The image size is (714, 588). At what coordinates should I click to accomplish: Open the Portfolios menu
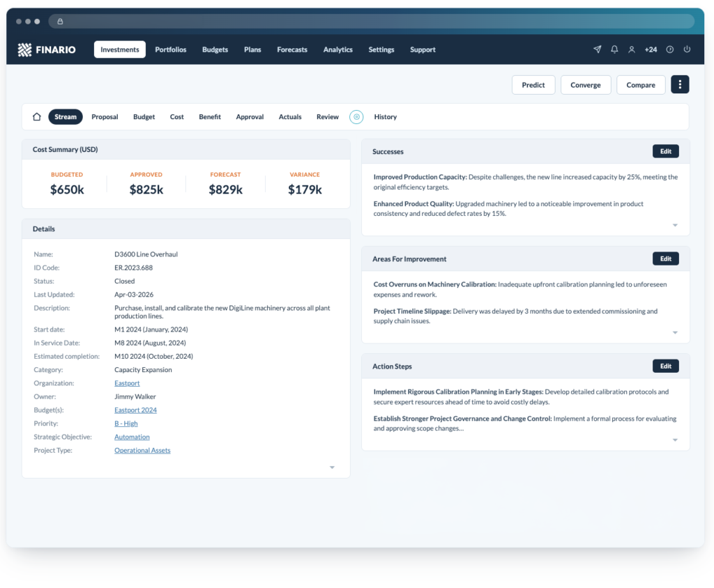tap(171, 49)
